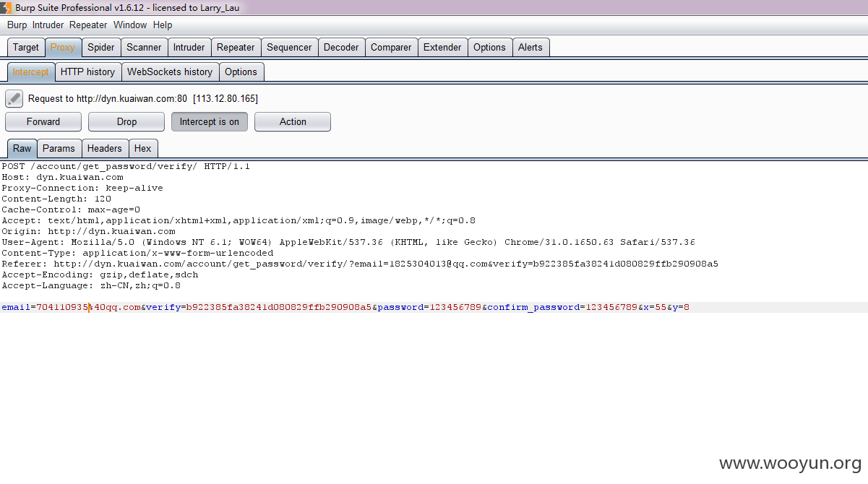The image size is (868, 484).
Task: Switch to the Target tab
Action: tap(26, 48)
